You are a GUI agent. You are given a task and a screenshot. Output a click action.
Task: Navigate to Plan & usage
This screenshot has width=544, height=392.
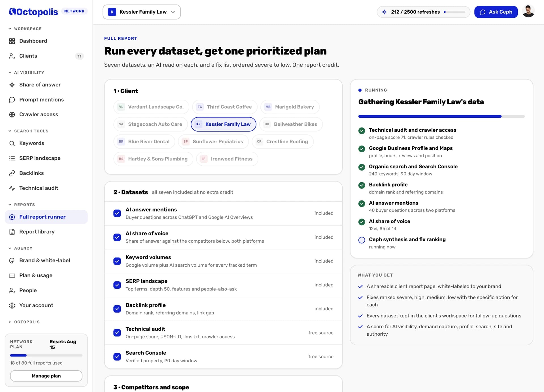[46, 275]
